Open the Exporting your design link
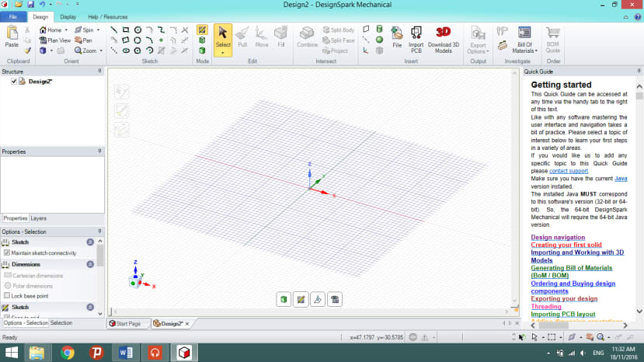Viewport: 644px width, 362px height. (564, 299)
